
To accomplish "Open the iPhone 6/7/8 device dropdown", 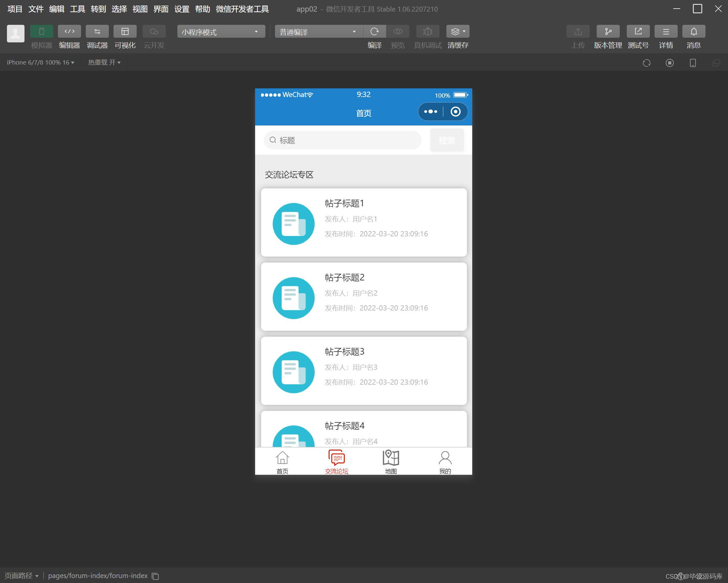I will [40, 63].
